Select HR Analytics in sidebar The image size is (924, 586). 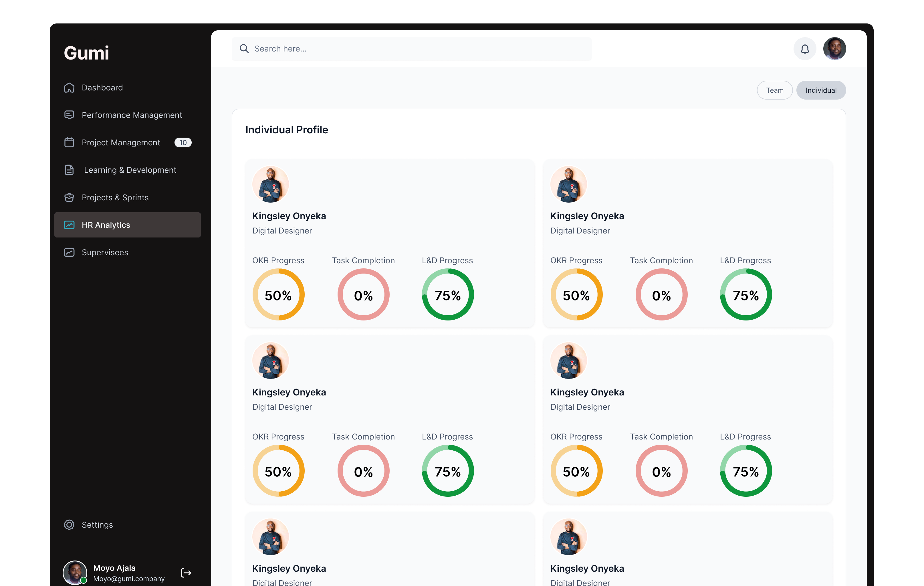127,225
